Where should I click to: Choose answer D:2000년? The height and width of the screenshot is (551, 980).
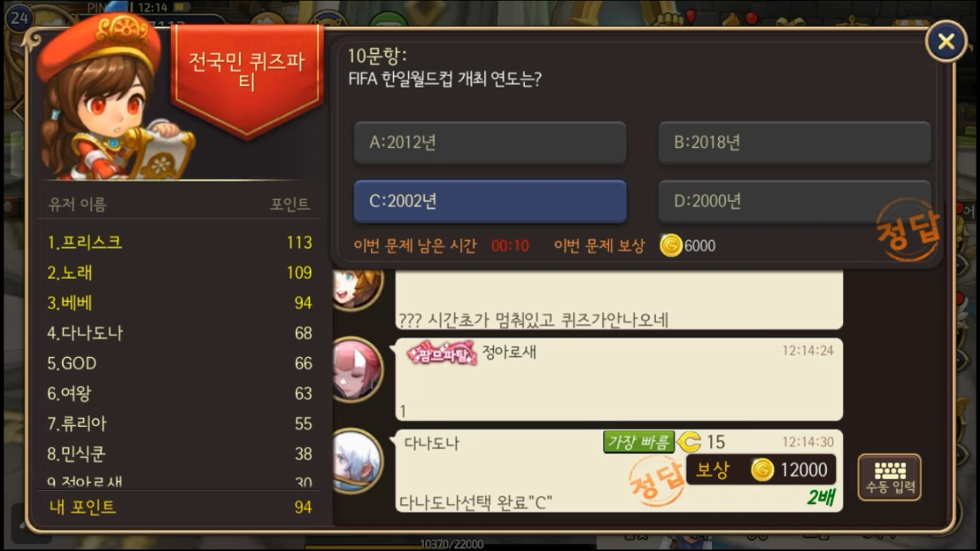click(795, 202)
